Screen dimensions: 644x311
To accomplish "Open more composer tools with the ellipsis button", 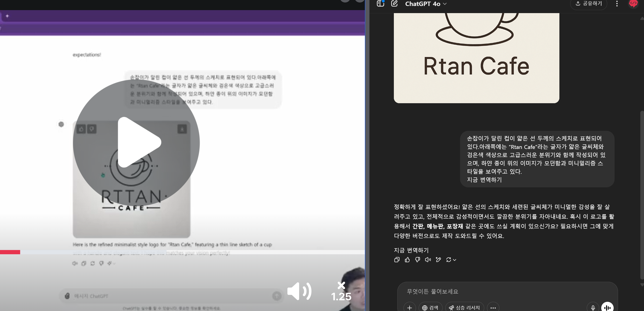I will [x=493, y=308].
